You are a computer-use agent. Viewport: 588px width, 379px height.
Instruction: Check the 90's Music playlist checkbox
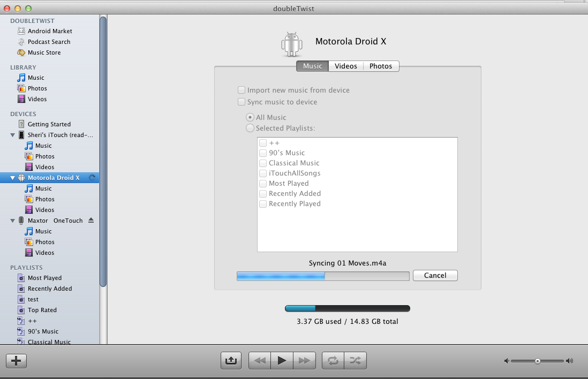click(263, 153)
